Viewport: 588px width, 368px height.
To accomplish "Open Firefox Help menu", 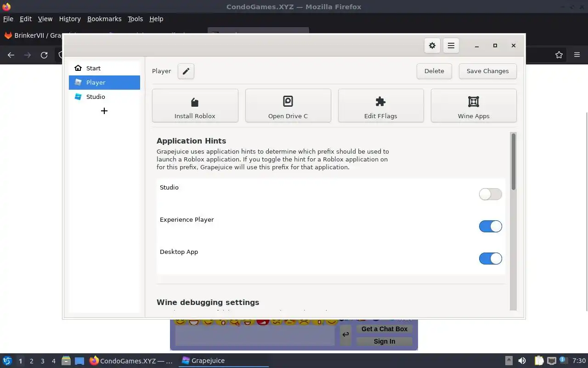I will (156, 19).
